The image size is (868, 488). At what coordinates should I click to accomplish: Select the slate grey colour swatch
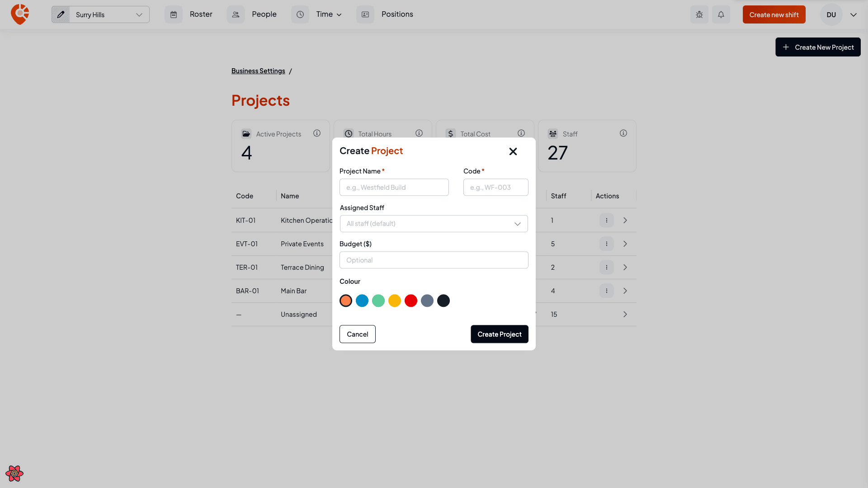tap(427, 300)
